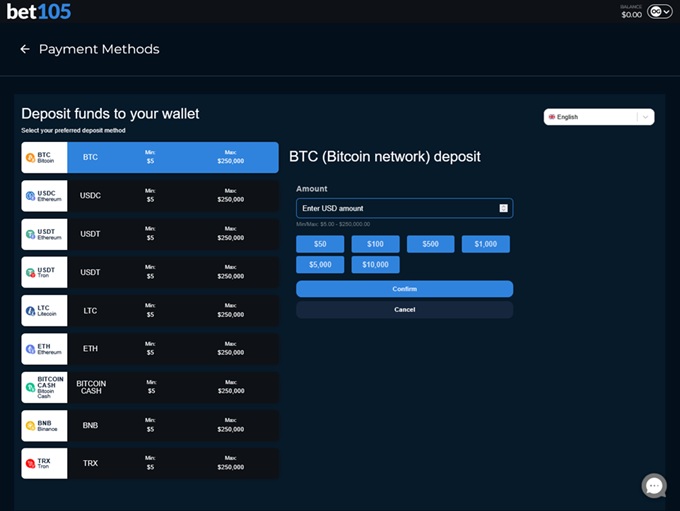The height and width of the screenshot is (511, 680).
Task: Click the LTC Litecoin coin icon
Action: [30, 311]
